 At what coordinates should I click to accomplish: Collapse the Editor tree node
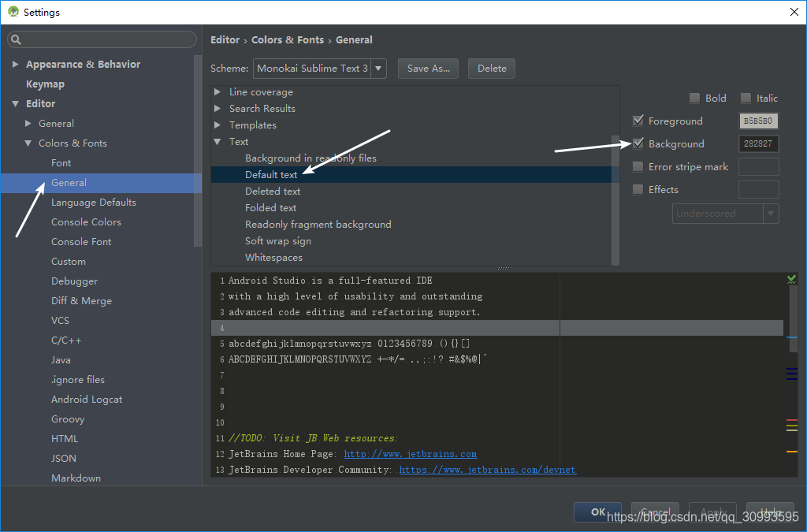(x=16, y=104)
